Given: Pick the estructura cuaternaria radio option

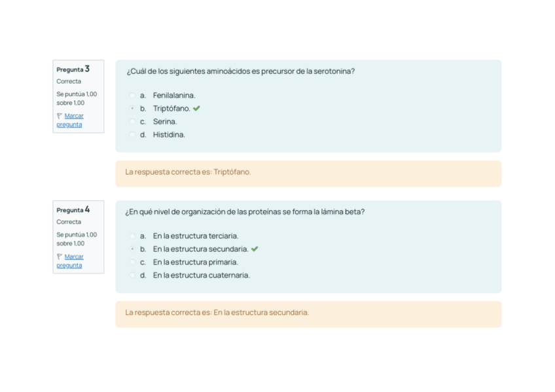Looking at the screenshot, I should (x=133, y=276).
